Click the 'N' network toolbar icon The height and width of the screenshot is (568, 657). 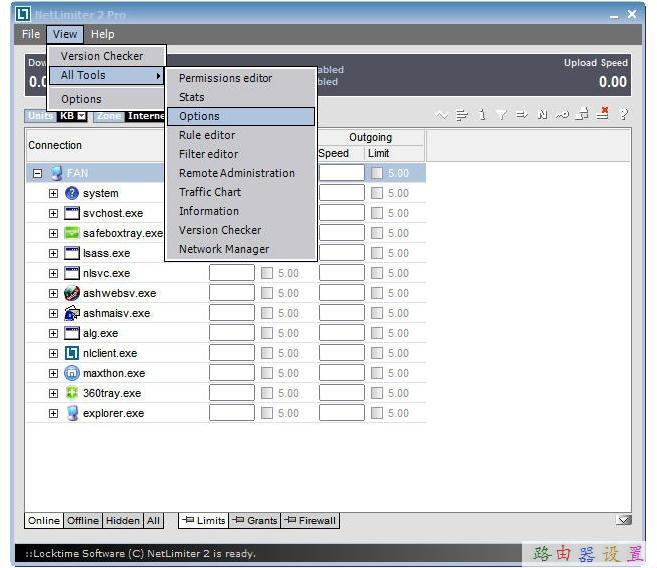point(542,115)
